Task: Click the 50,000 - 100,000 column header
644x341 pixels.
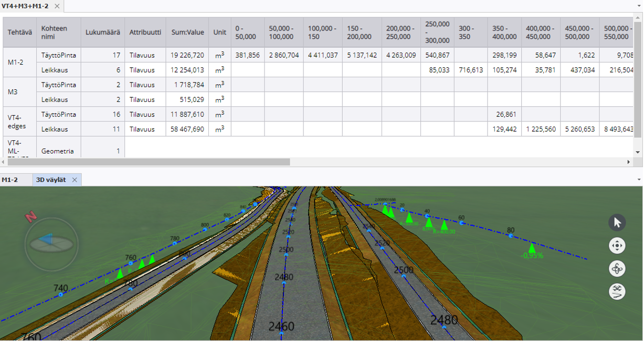Action: point(284,32)
